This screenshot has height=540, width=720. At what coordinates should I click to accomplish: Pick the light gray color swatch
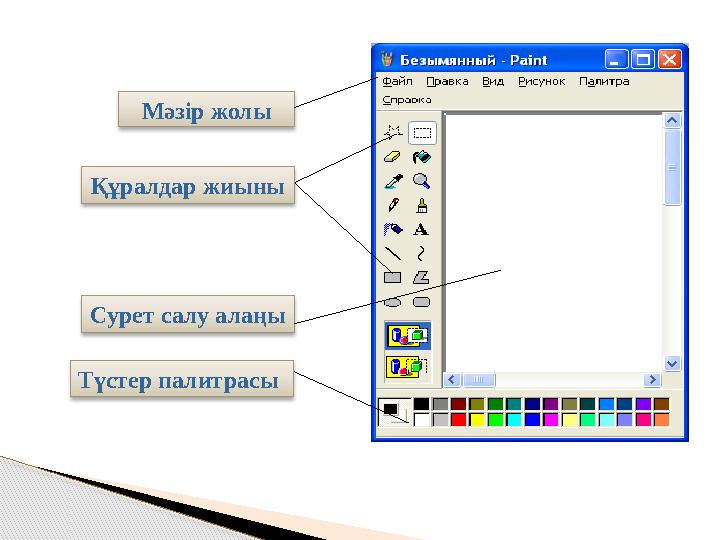440,420
